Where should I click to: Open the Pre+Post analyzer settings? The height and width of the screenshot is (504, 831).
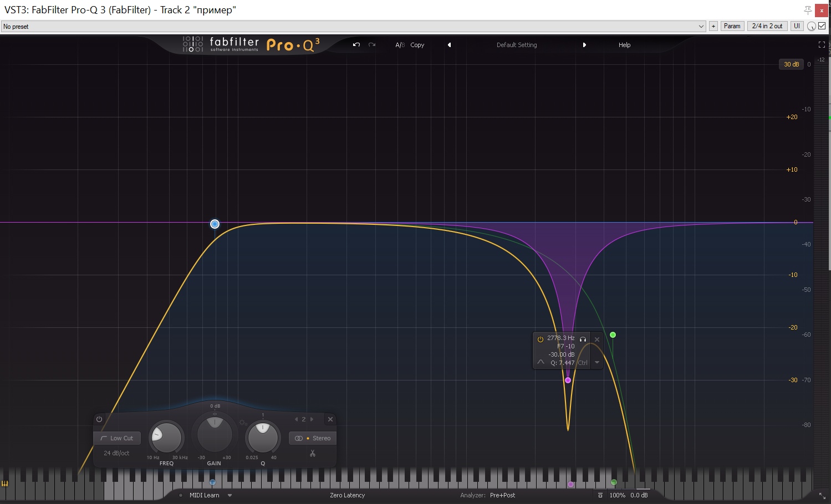pyautogui.click(x=502, y=495)
